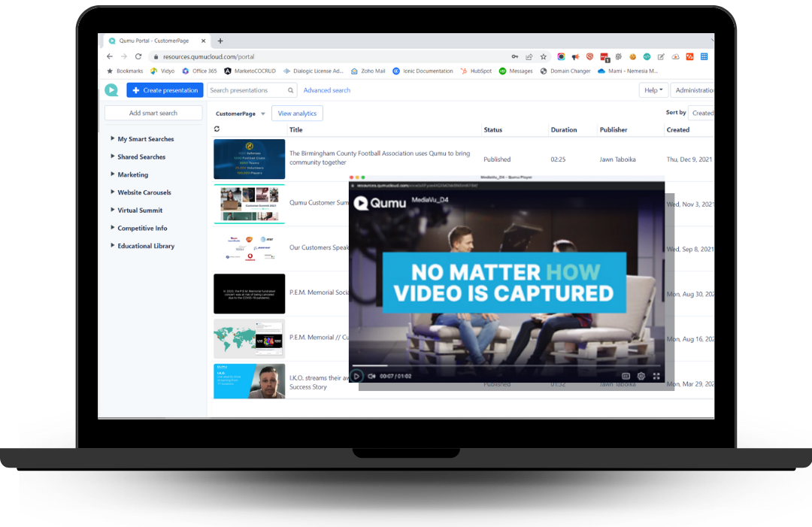Open the Advanced search link
The image size is (812, 527).
pyautogui.click(x=327, y=90)
